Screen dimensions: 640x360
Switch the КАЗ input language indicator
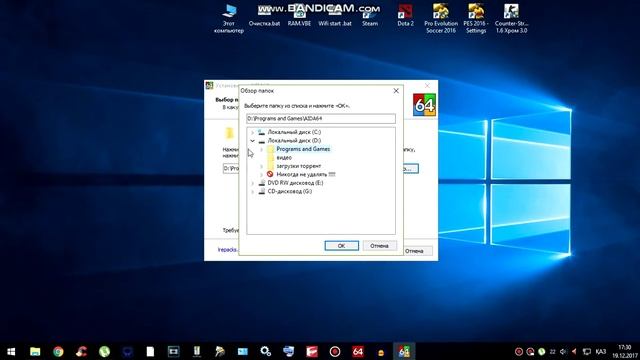601,351
